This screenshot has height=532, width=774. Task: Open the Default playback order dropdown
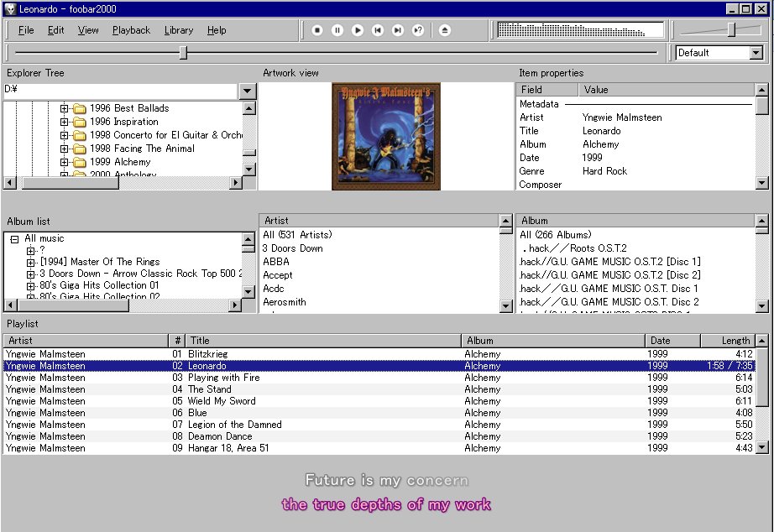click(x=756, y=53)
